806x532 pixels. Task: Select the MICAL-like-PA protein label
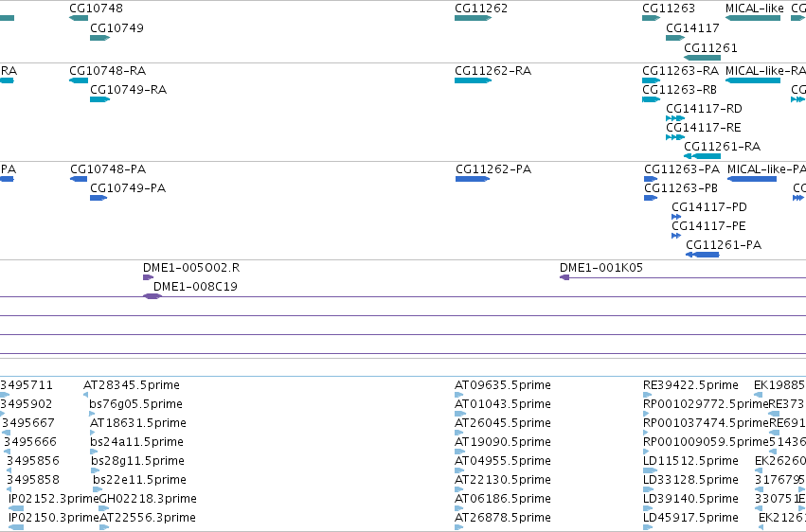point(766,169)
